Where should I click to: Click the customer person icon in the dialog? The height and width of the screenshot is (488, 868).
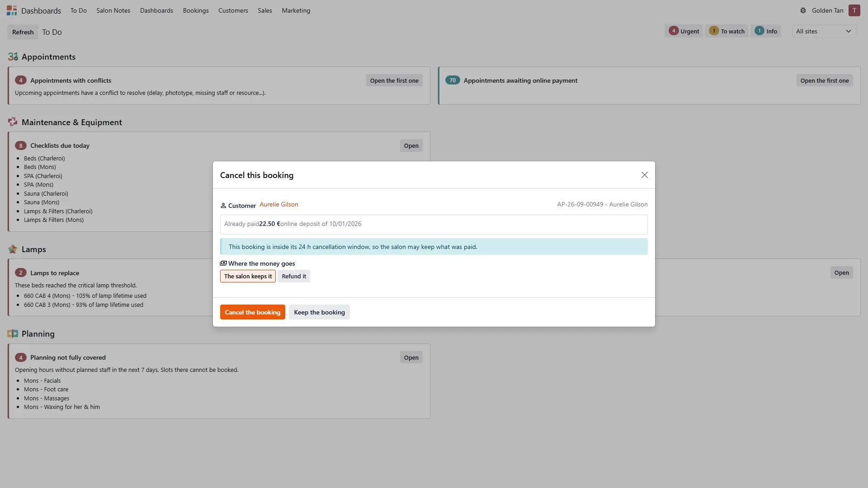click(x=223, y=206)
